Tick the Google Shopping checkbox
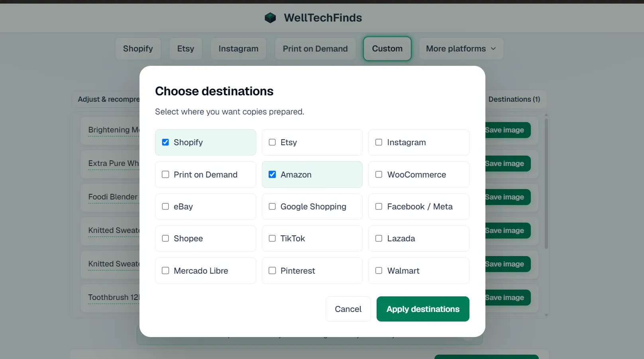 tap(272, 206)
